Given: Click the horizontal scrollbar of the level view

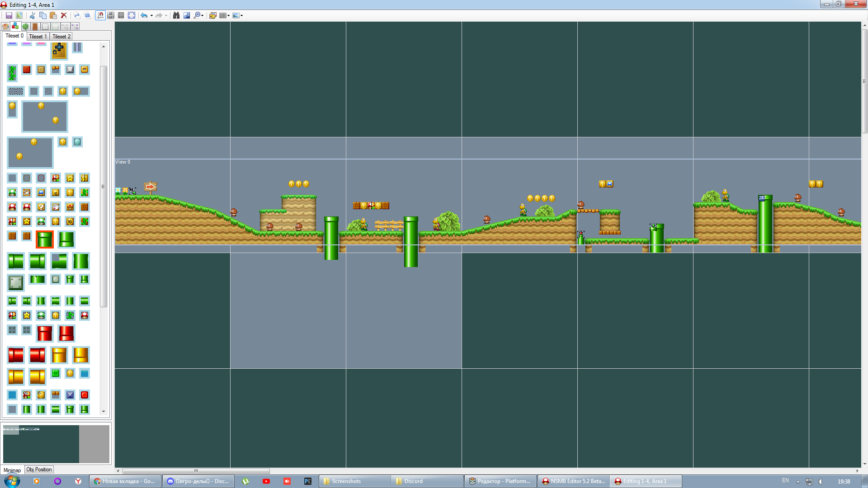Looking at the screenshot, I should tap(196, 471).
